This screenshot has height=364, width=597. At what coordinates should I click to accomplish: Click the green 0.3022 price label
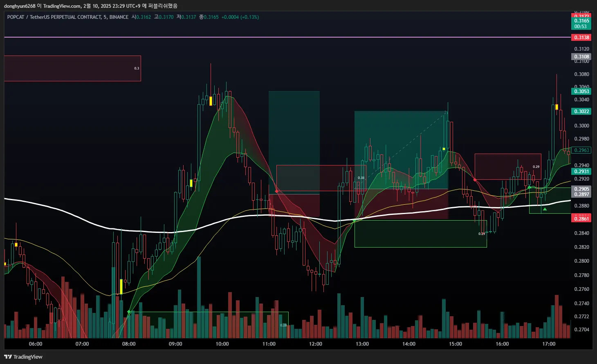[x=581, y=112]
